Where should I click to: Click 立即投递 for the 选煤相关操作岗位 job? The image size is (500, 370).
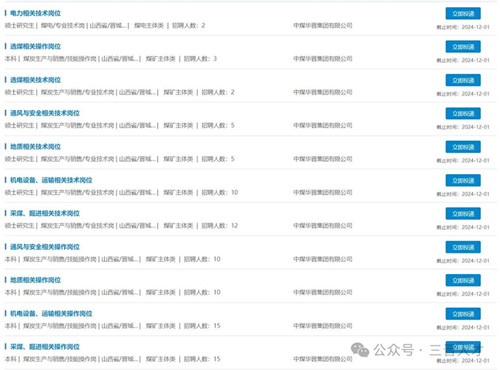pyautogui.click(x=463, y=47)
